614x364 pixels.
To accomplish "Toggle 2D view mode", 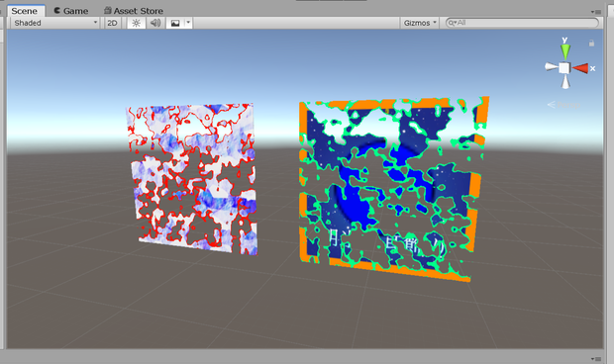I will point(112,23).
